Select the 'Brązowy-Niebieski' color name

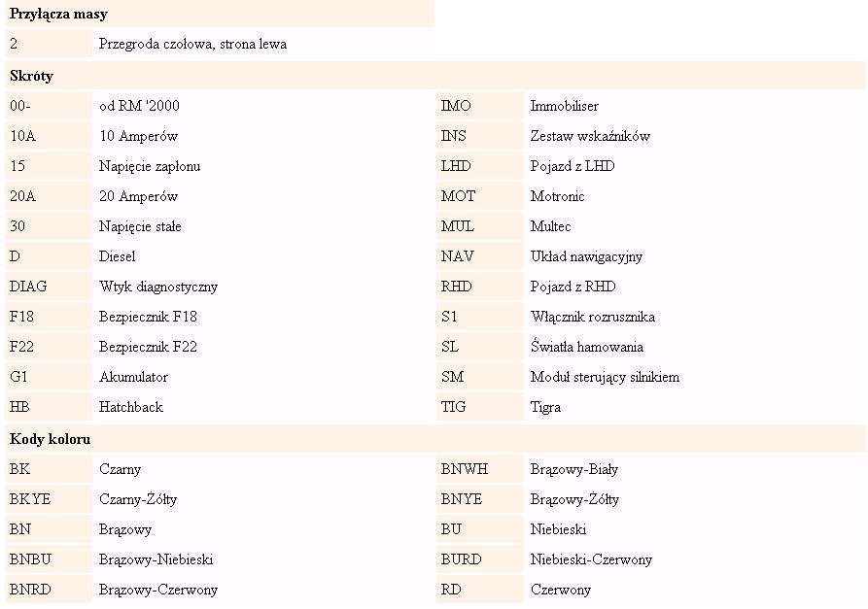[156, 559]
